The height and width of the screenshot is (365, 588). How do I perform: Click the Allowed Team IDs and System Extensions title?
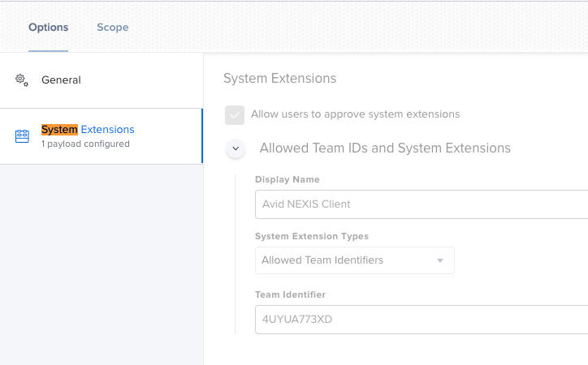pos(385,148)
